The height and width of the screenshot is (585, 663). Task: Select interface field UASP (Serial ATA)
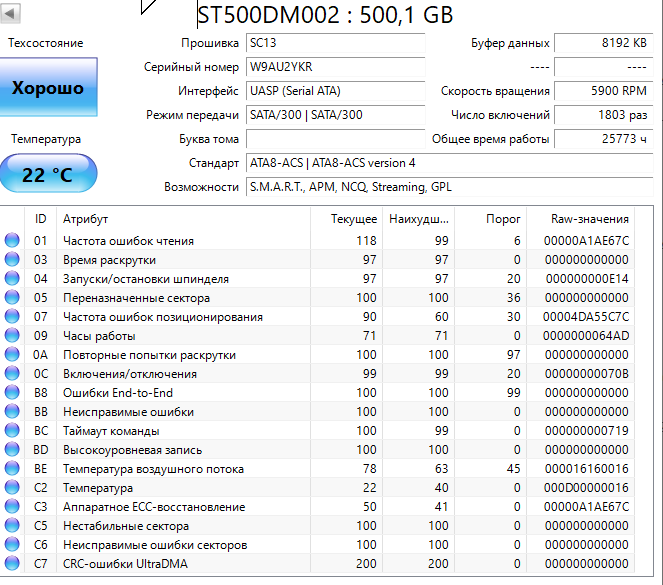coord(336,91)
